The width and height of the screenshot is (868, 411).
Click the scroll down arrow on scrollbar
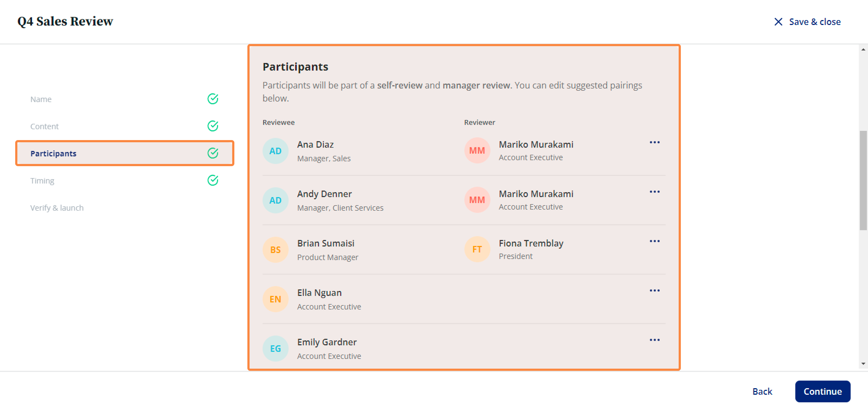(863, 364)
